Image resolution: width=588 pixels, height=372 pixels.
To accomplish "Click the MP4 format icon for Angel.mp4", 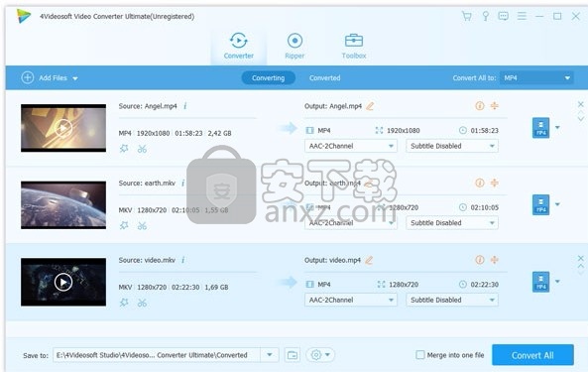I will coord(540,128).
